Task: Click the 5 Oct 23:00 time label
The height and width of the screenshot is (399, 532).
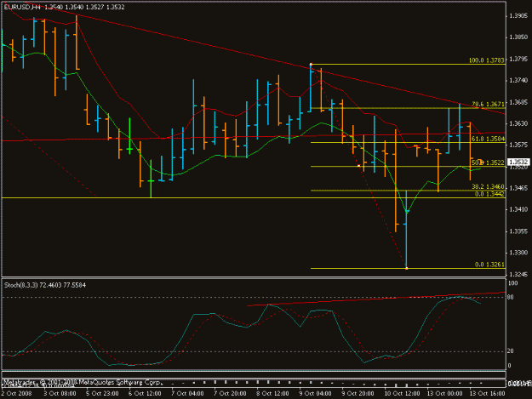Action: click(x=102, y=394)
